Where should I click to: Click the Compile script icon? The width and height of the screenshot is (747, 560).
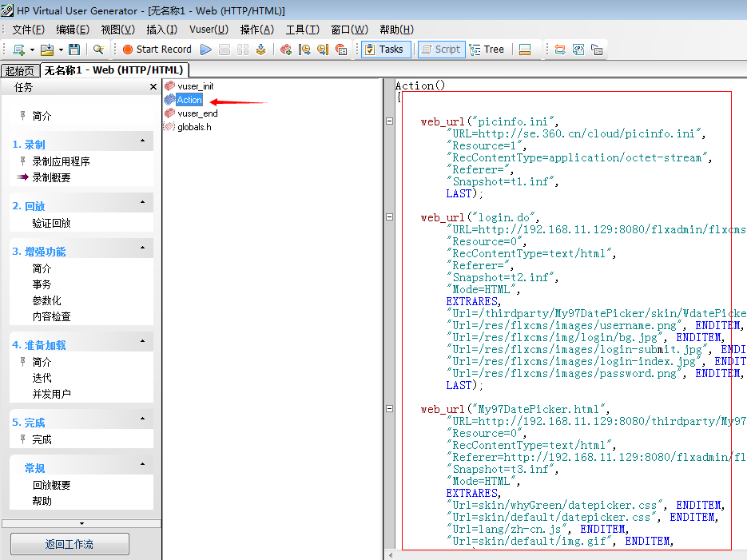[260, 50]
